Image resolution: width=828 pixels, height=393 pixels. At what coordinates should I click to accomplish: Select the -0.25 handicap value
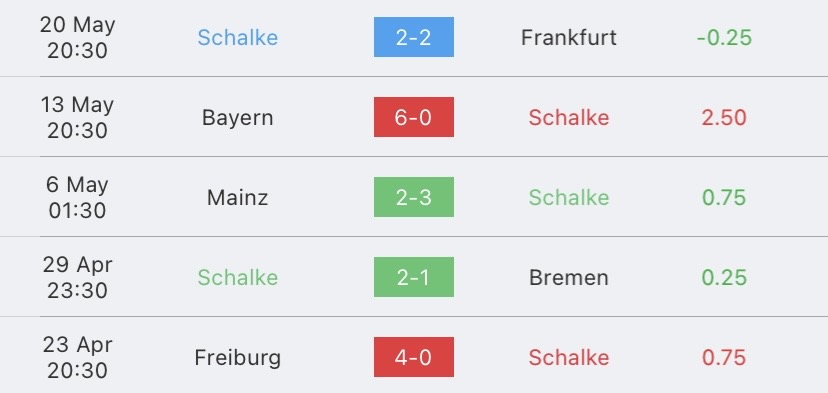tap(724, 38)
